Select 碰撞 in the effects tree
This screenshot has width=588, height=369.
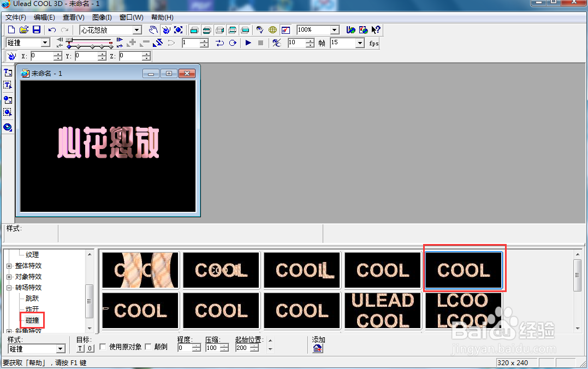tap(32, 320)
